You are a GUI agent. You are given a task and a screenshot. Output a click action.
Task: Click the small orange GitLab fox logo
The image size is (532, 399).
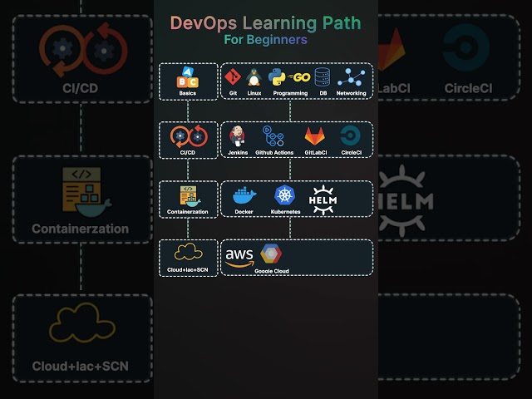(x=314, y=135)
